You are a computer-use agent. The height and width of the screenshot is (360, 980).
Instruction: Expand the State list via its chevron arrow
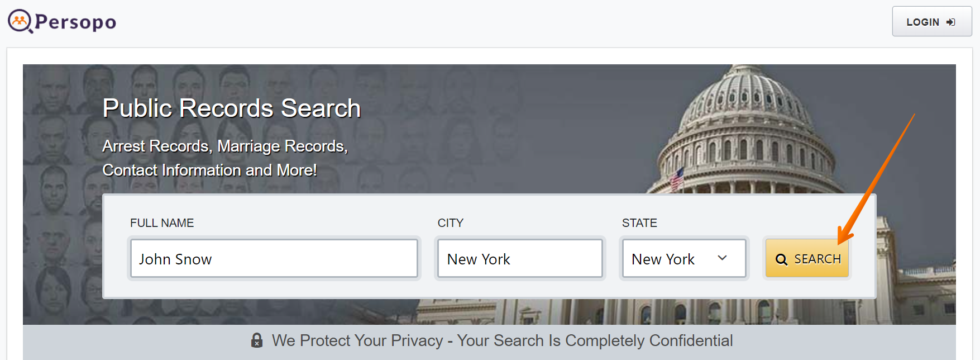tap(722, 258)
